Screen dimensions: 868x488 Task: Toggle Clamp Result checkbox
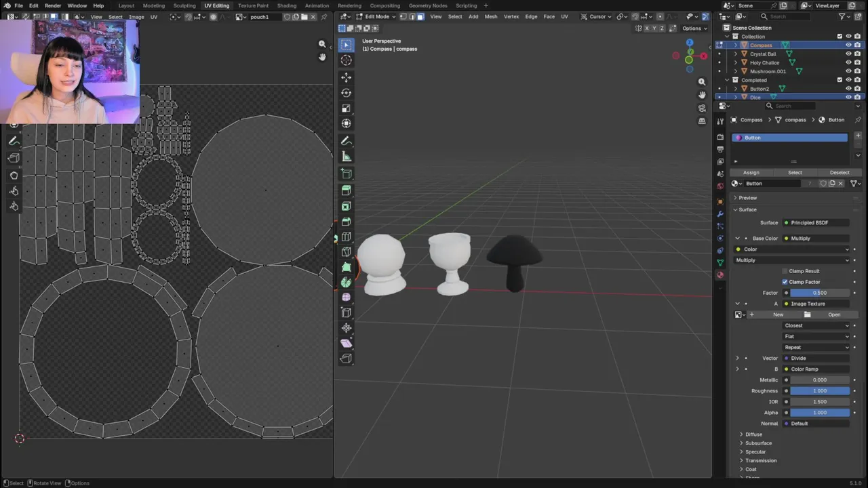pos(785,271)
